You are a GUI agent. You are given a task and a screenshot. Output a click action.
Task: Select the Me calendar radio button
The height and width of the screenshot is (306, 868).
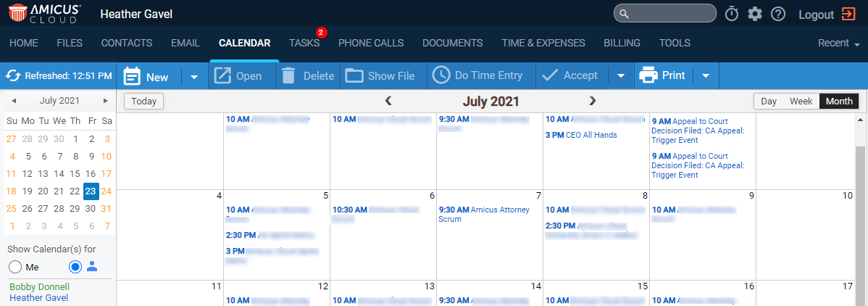(16, 267)
